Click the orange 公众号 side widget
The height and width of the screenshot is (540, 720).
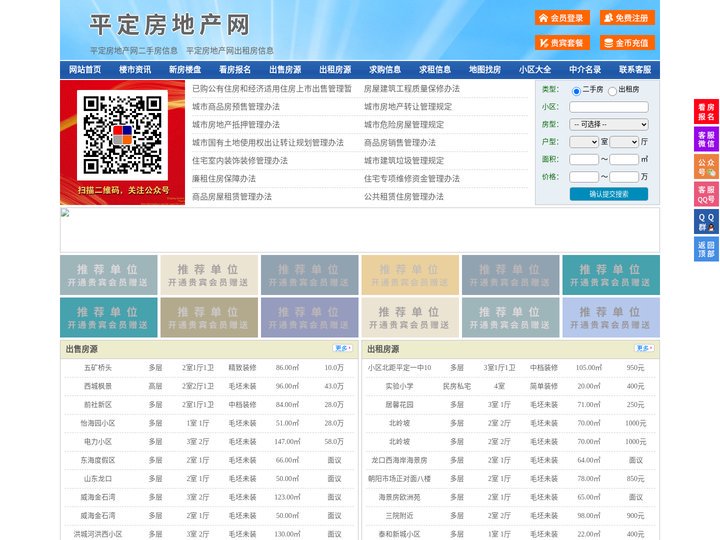(x=706, y=167)
